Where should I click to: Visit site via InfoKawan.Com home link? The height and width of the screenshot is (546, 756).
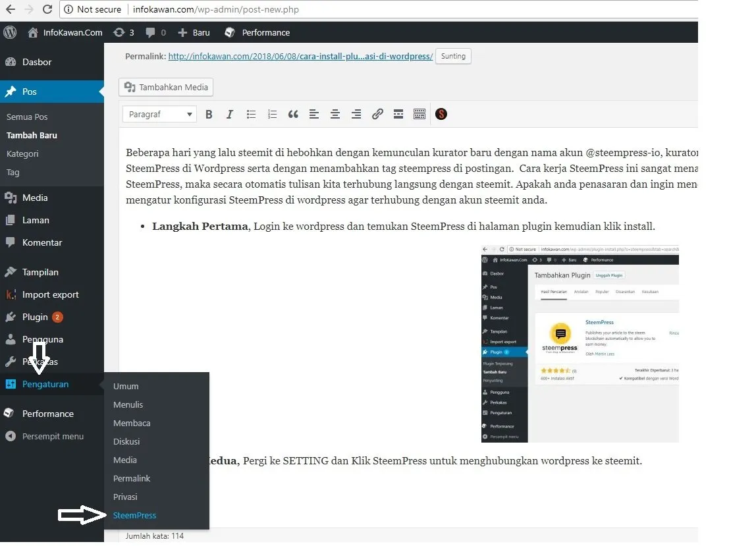(x=65, y=32)
